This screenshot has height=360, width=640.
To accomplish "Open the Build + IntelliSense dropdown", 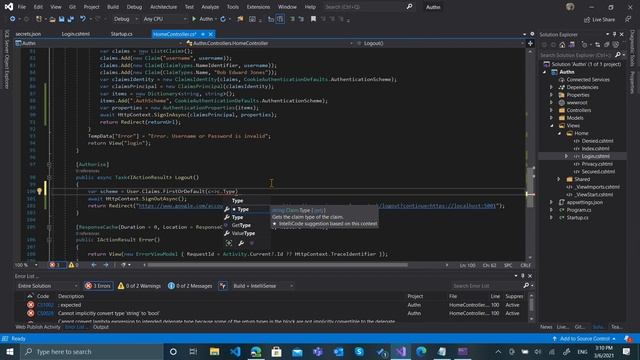I will click(262, 286).
